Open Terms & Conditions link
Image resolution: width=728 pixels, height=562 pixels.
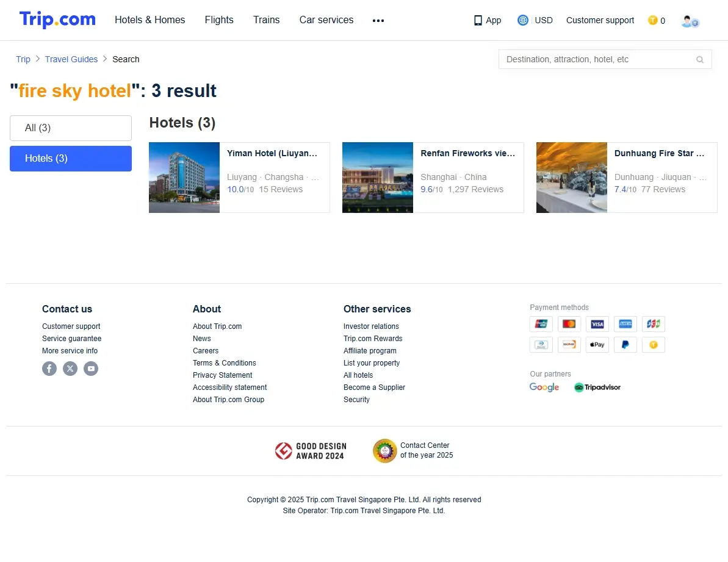(x=224, y=363)
